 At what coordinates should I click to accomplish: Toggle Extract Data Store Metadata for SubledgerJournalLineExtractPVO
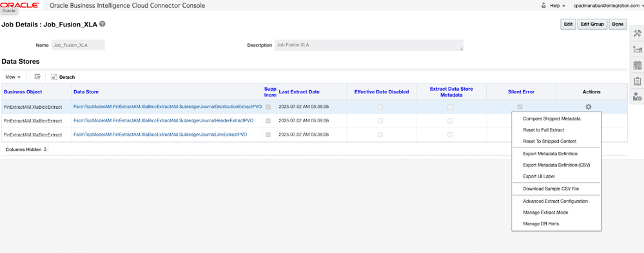pos(450,135)
